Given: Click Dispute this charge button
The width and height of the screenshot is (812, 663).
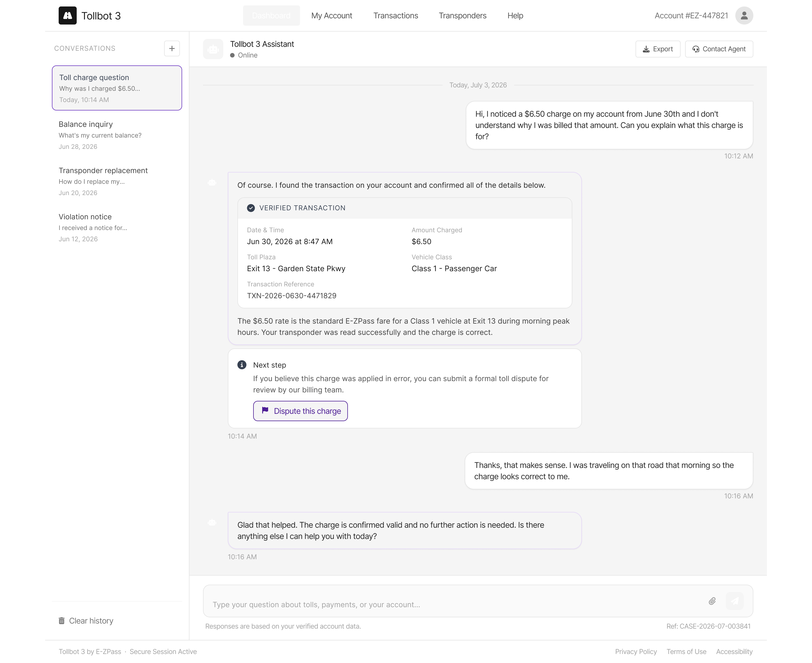Looking at the screenshot, I should (300, 411).
